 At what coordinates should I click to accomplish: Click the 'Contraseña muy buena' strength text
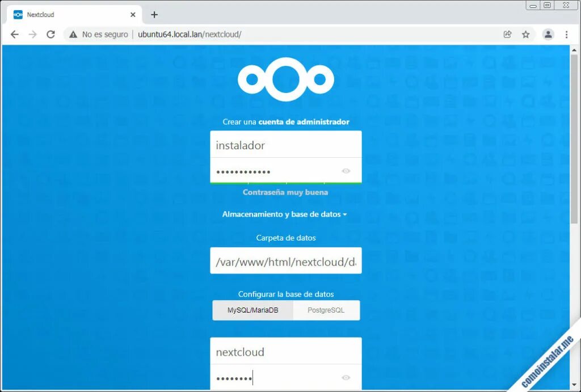click(x=285, y=192)
